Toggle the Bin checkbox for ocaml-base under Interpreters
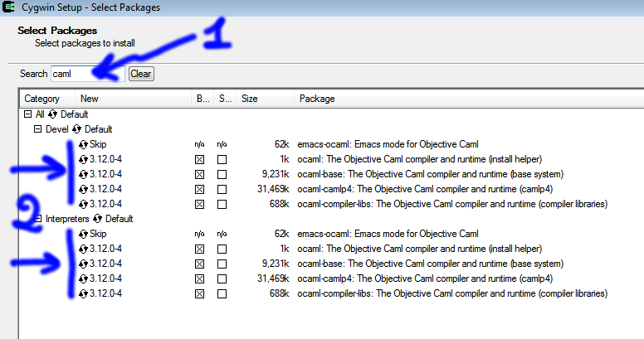This screenshot has height=339, width=644. [x=200, y=264]
